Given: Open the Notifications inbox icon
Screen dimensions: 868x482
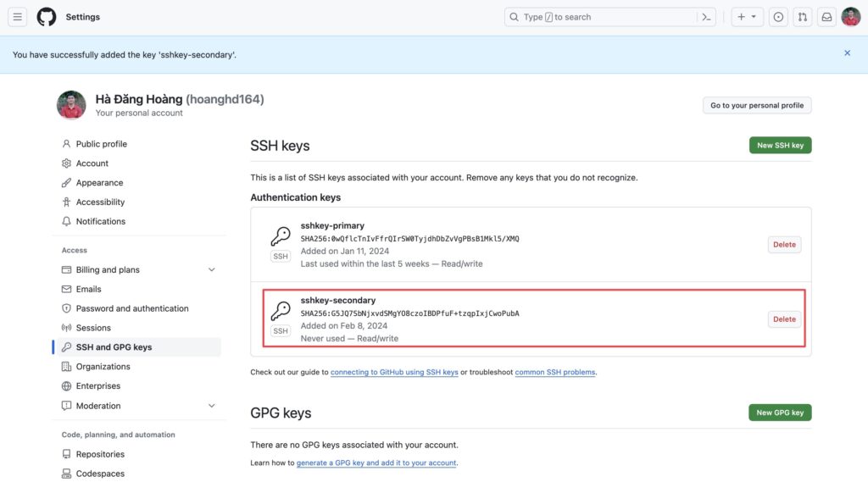Looking at the screenshot, I should 826,17.
